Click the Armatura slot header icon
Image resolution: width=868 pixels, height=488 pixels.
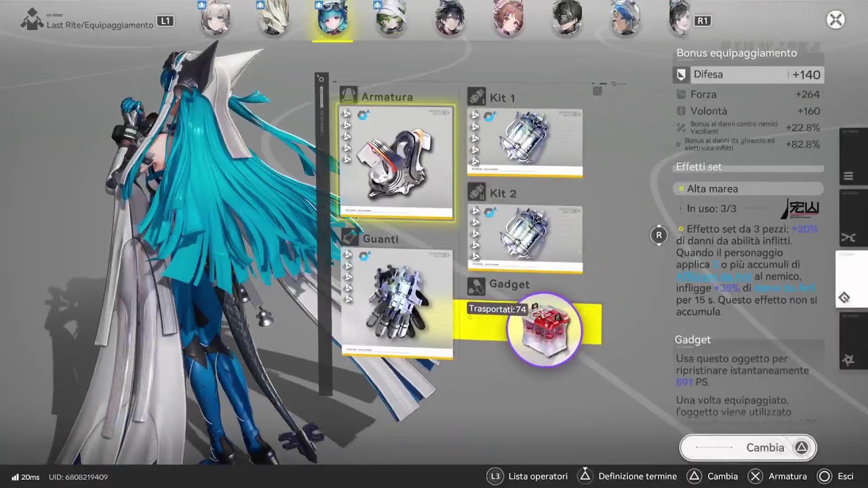tap(349, 95)
